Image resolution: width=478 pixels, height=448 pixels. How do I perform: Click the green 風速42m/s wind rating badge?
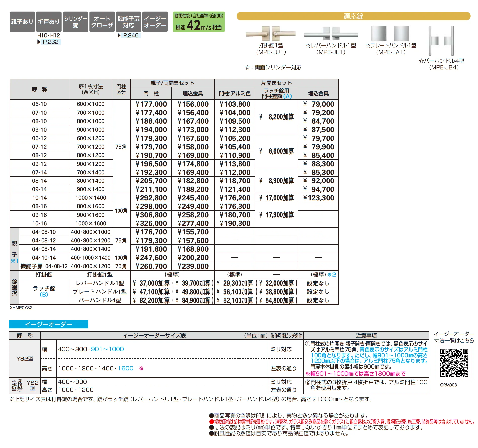199,22
